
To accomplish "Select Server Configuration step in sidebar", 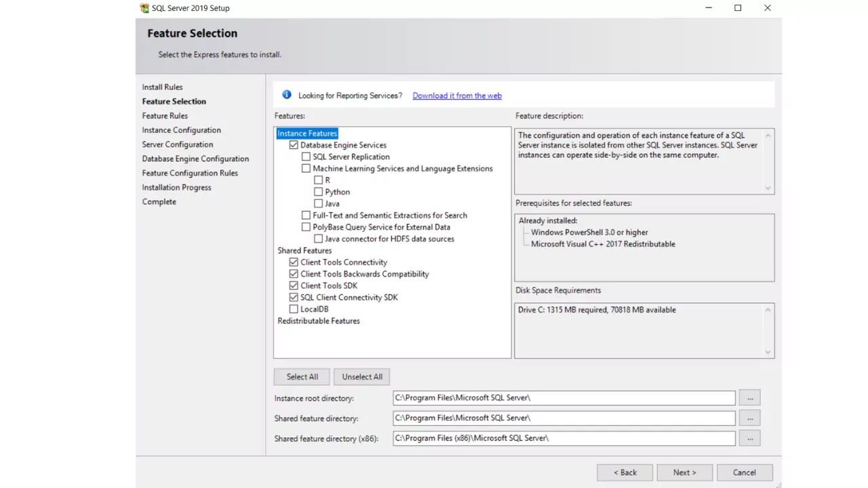I will coord(178,144).
